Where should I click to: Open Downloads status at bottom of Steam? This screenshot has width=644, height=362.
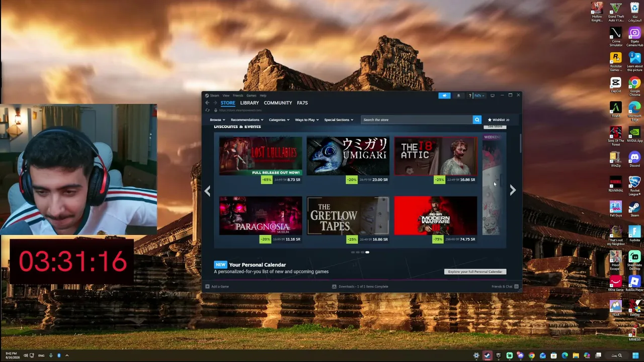click(x=360, y=287)
